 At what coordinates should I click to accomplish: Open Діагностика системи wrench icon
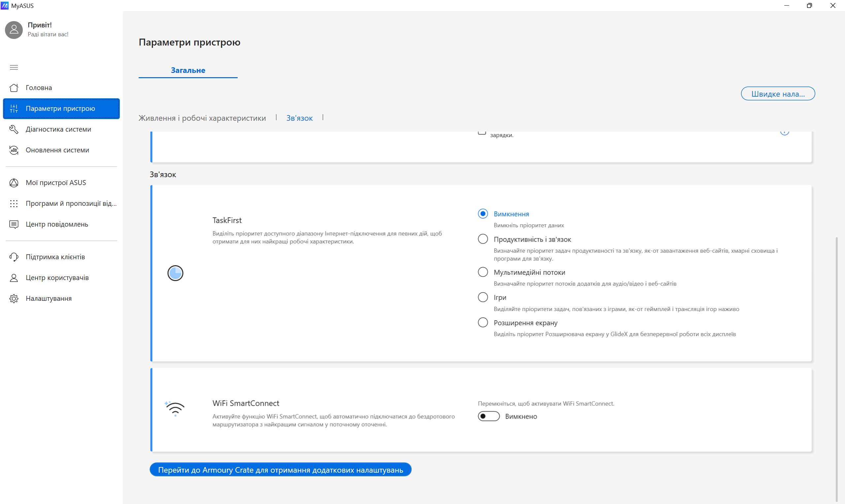[x=14, y=129]
